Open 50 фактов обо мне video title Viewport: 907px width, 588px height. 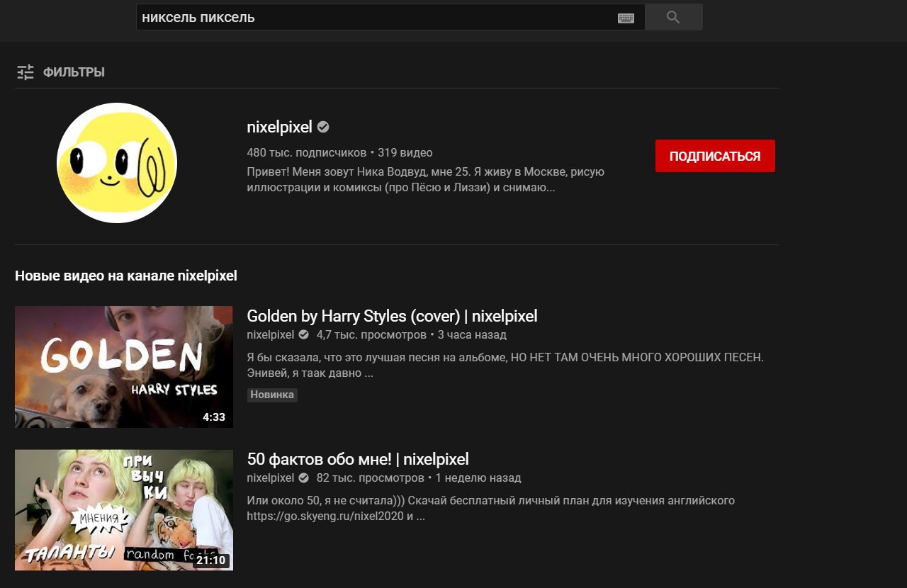358,459
